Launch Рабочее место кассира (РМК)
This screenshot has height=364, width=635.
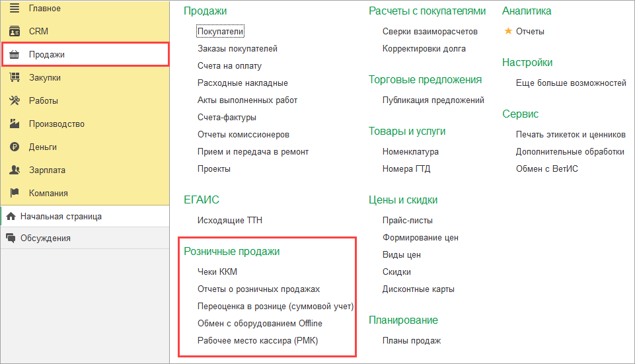point(262,340)
